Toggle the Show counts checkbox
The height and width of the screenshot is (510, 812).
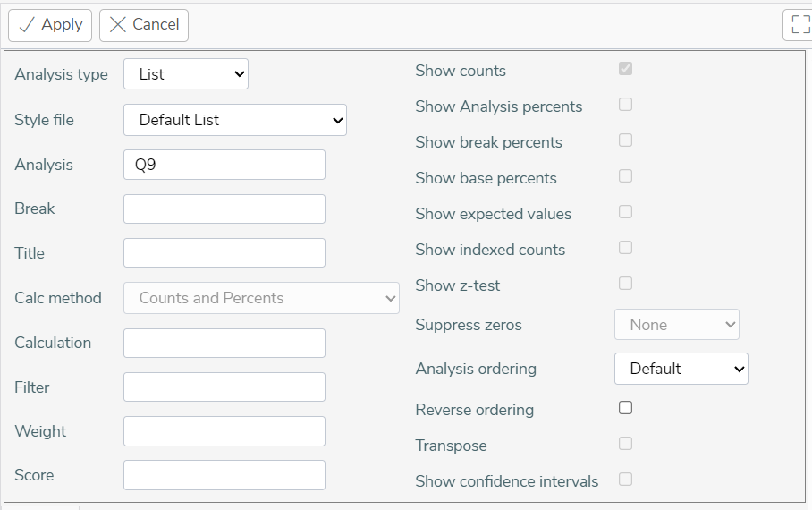626,68
